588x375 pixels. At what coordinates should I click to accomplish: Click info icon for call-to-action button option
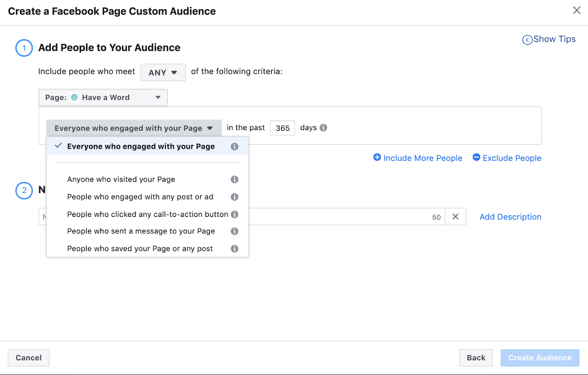(x=234, y=214)
